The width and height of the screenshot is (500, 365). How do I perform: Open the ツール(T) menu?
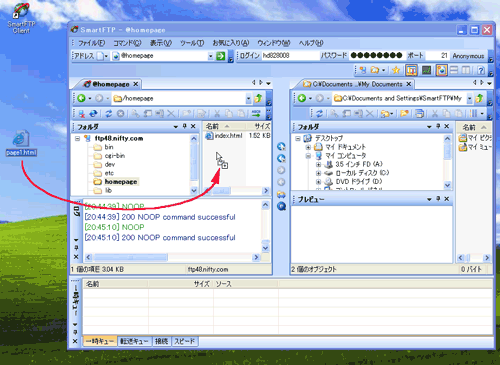coord(192,43)
